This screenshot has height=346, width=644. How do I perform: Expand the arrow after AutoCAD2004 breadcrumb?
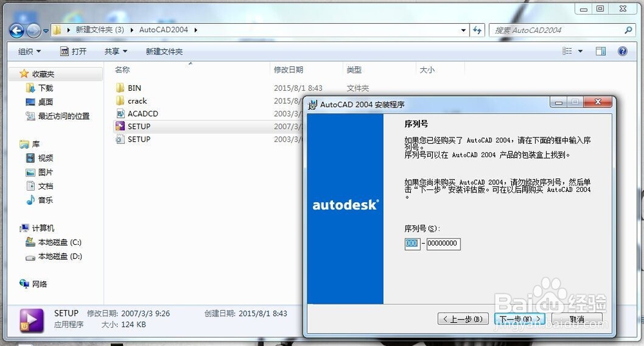coord(196,30)
